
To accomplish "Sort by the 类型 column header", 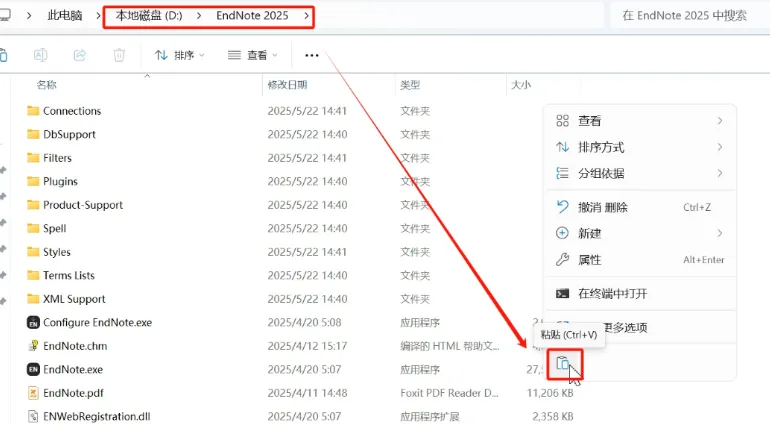I will tap(410, 85).
